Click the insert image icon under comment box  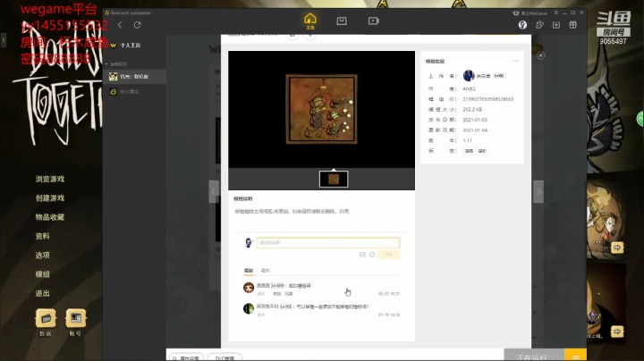tap(362, 255)
